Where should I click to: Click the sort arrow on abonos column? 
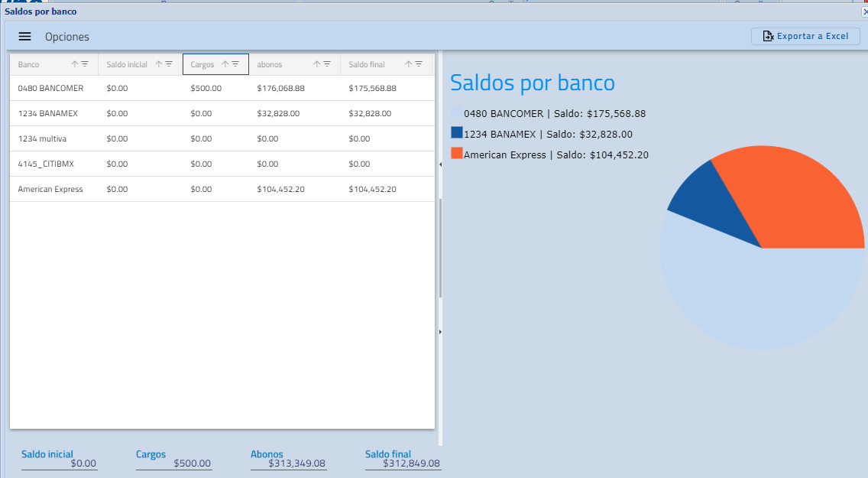pyautogui.click(x=315, y=64)
